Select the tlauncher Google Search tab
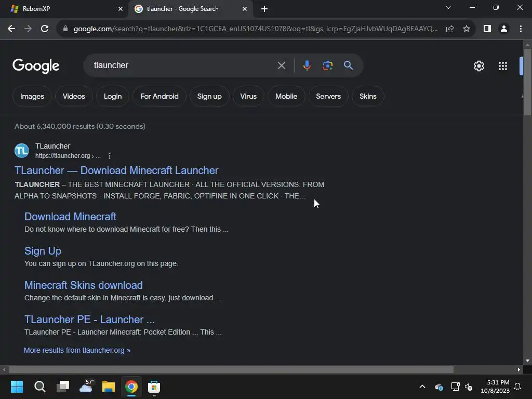Viewport: 532px width, 399px height. click(190, 9)
